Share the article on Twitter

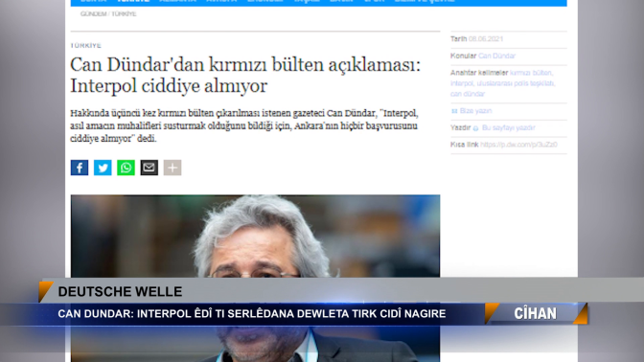click(x=103, y=168)
